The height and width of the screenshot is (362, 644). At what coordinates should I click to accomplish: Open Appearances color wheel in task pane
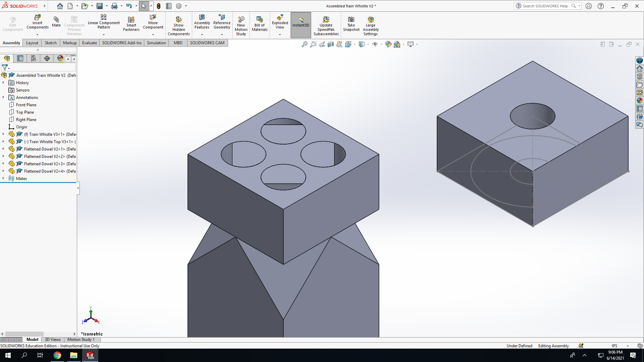(x=640, y=100)
